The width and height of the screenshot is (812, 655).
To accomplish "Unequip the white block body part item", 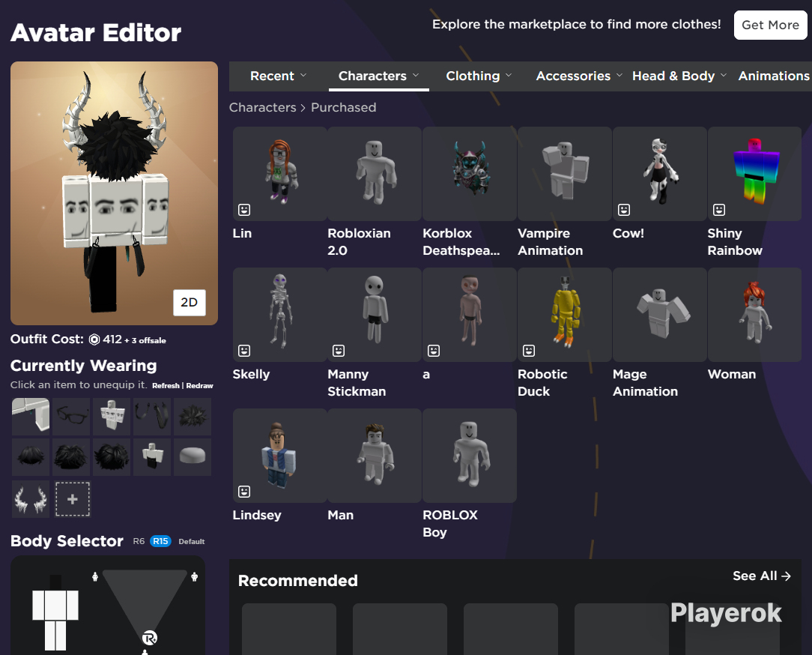I will [x=31, y=417].
